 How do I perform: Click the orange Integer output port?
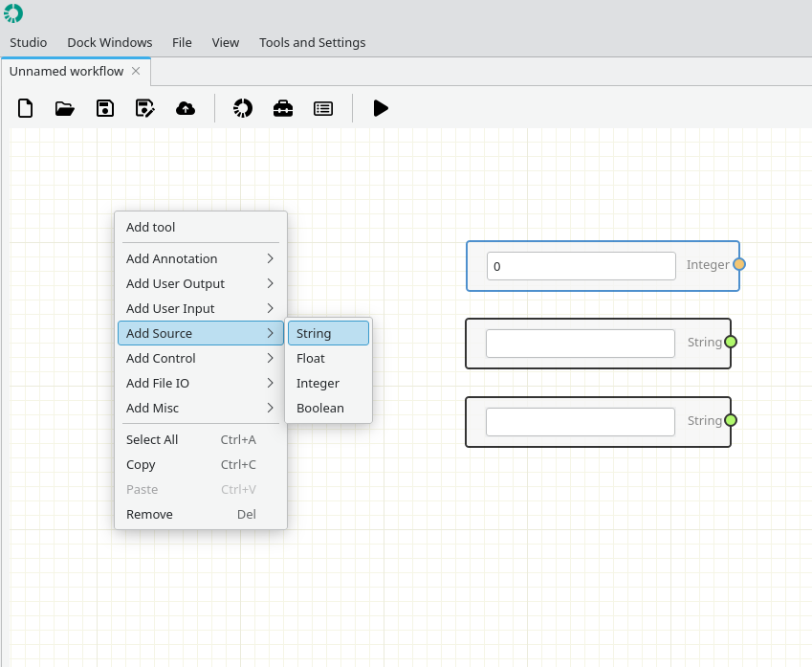pos(739,264)
